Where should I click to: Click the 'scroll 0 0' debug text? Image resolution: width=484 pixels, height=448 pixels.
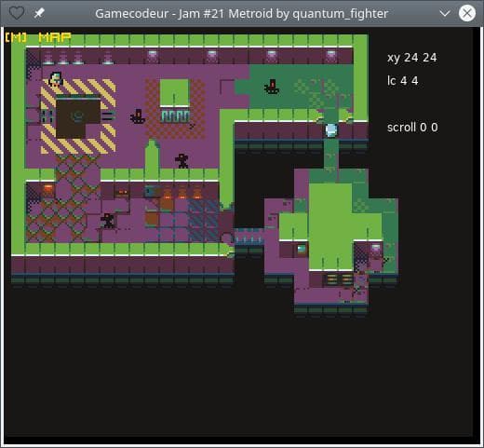pos(412,128)
